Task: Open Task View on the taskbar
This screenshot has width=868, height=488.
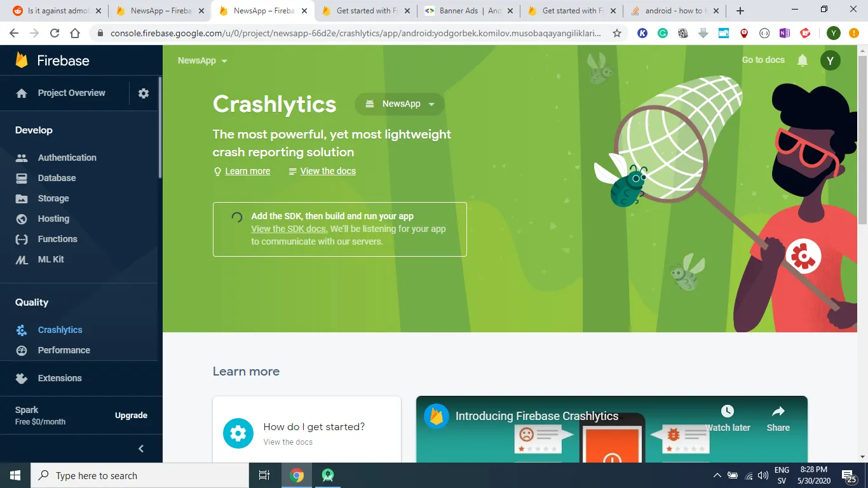Action: pos(264,475)
